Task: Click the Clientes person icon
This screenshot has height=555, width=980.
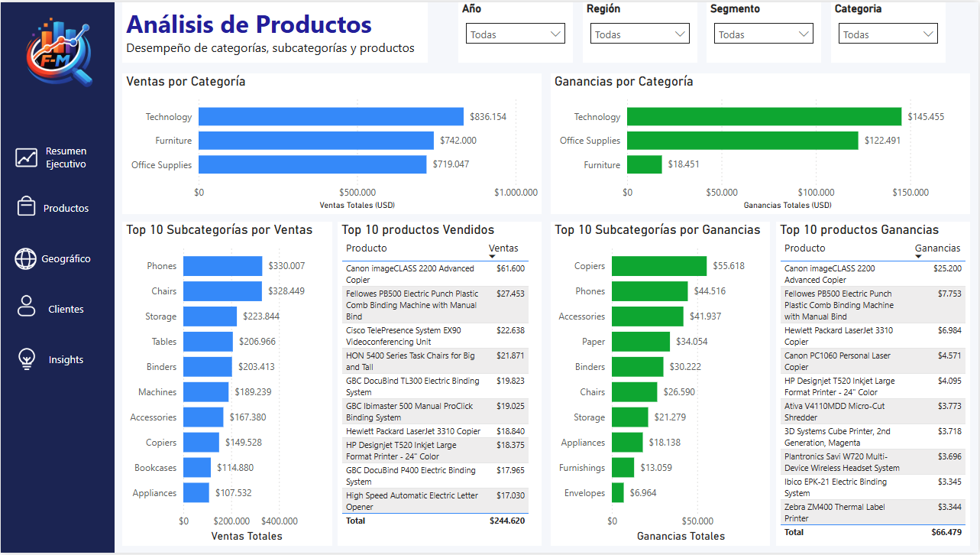Action: (27, 306)
